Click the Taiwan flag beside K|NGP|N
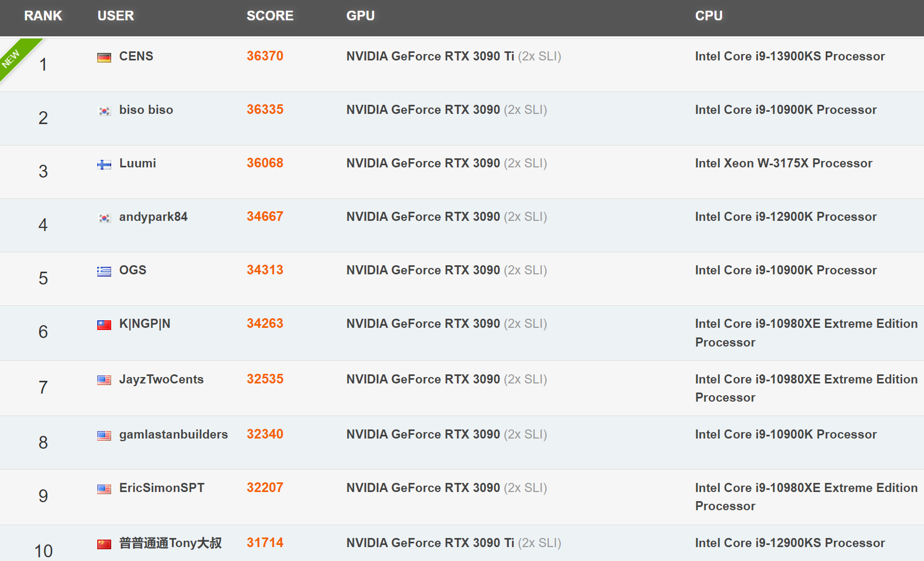This screenshot has height=561, width=924. 104,325
